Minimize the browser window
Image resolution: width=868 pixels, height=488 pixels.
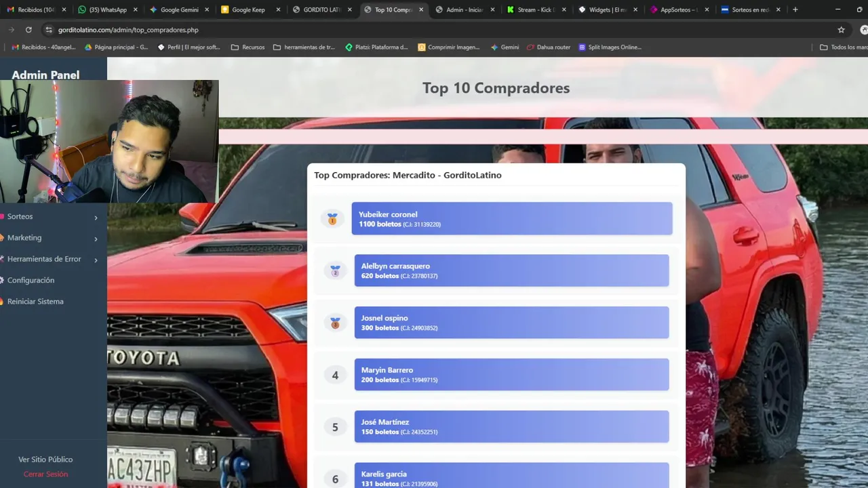point(838,9)
